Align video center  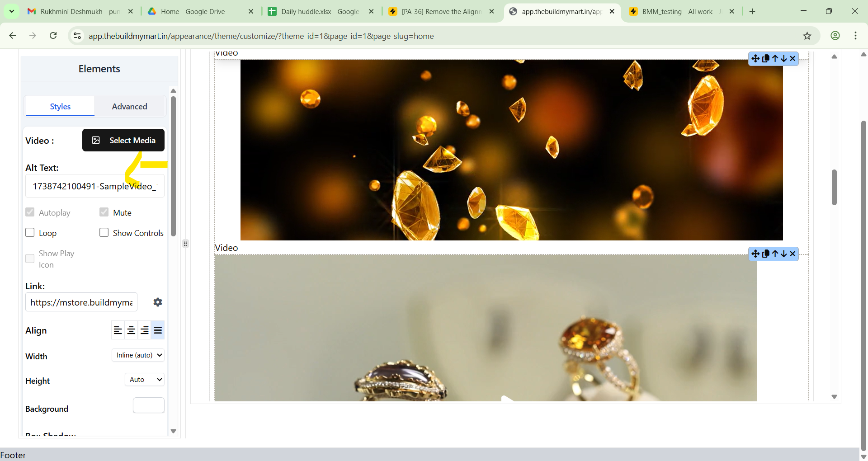click(131, 330)
